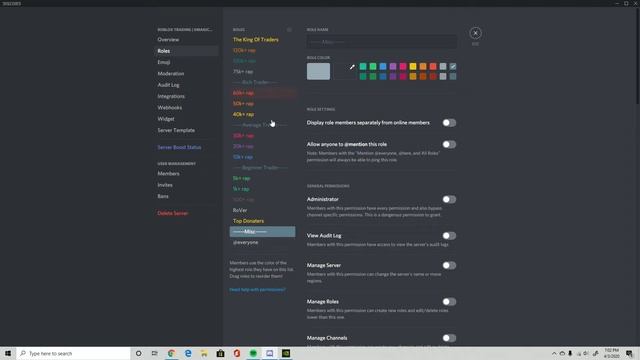Screen dimensions: 640x360
Task: Select Roles in the settings sidebar
Action: 186,51
